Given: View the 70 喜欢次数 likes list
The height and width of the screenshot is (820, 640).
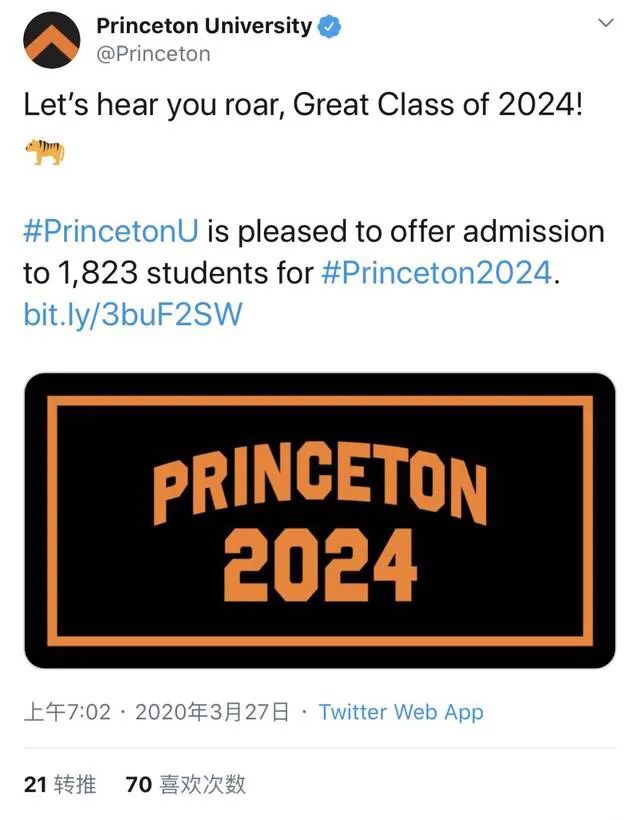Looking at the screenshot, I should tap(186, 784).
